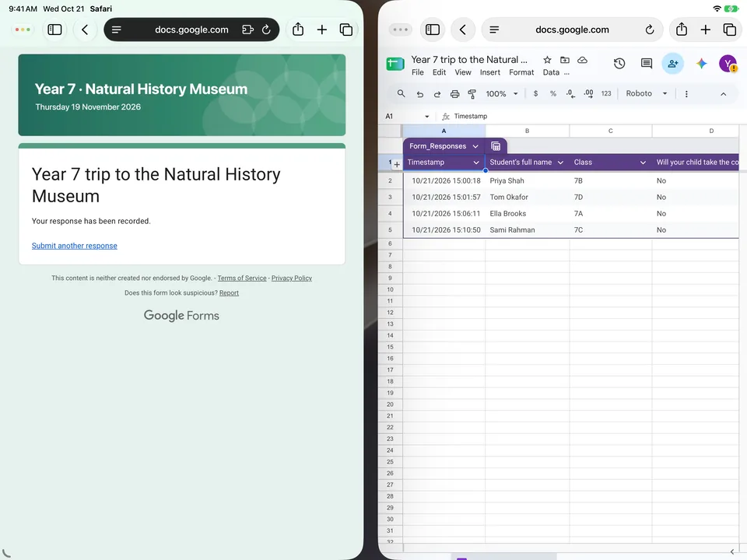747x560 pixels.
Task: Show more toolbar options (three dots)
Action: coord(686,94)
